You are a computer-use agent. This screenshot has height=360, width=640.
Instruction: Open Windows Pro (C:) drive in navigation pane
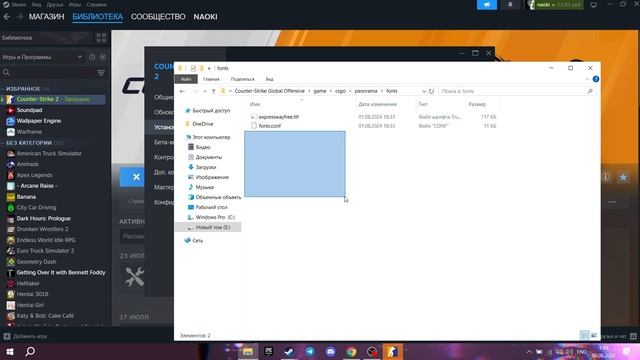(215, 217)
